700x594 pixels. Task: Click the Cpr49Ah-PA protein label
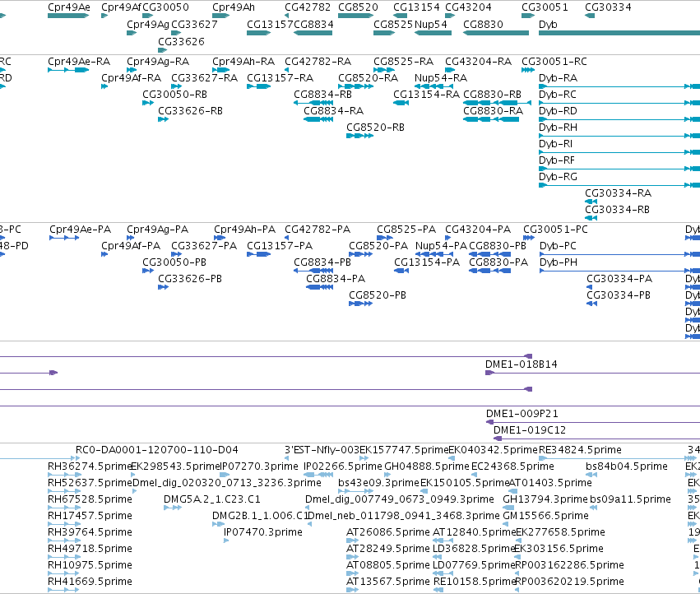[x=244, y=230]
